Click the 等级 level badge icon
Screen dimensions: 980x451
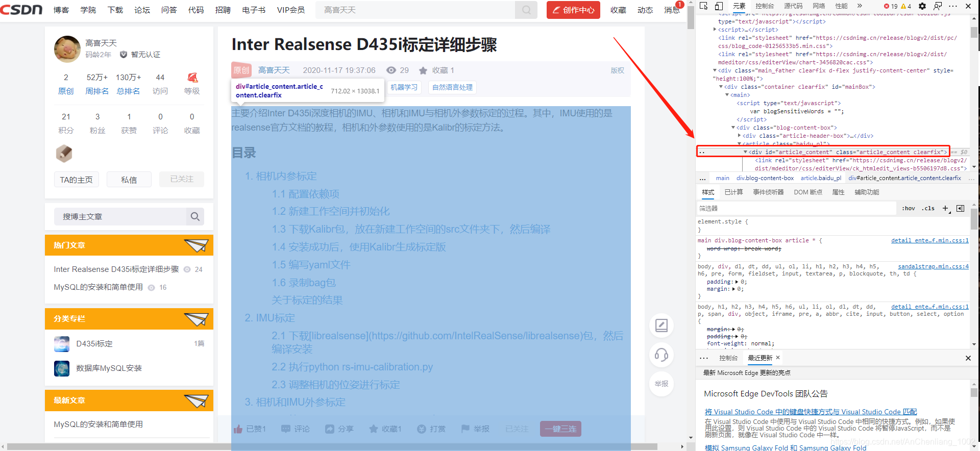pos(192,78)
